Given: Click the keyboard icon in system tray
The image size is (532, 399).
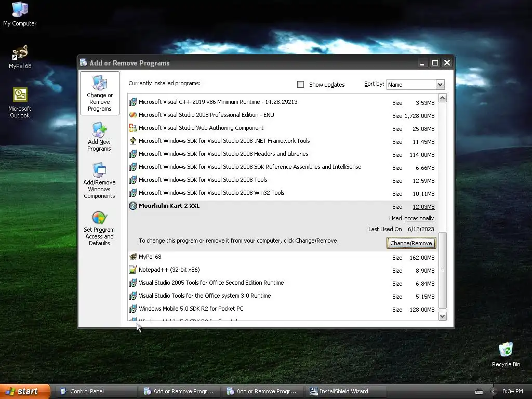Looking at the screenshot, I should tap(478, 392).
